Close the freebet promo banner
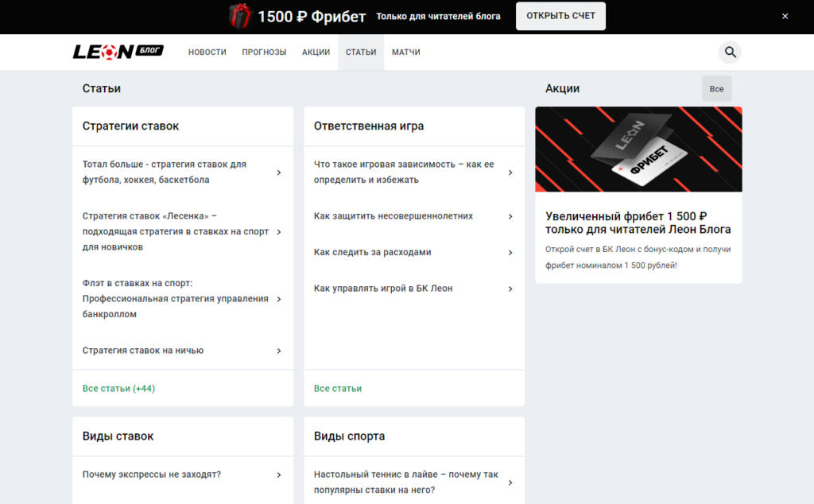 pyautogui.click(x=785, y=16)
